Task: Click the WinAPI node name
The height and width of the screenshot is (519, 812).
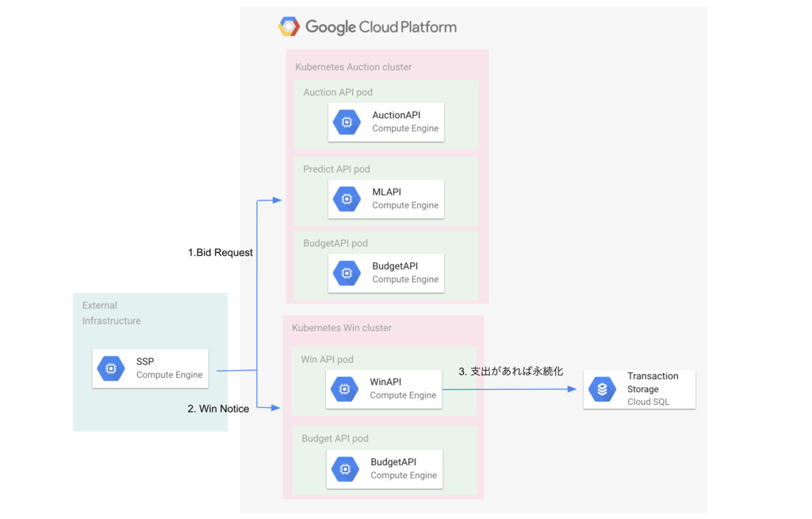Action: [x=385, y=382]
